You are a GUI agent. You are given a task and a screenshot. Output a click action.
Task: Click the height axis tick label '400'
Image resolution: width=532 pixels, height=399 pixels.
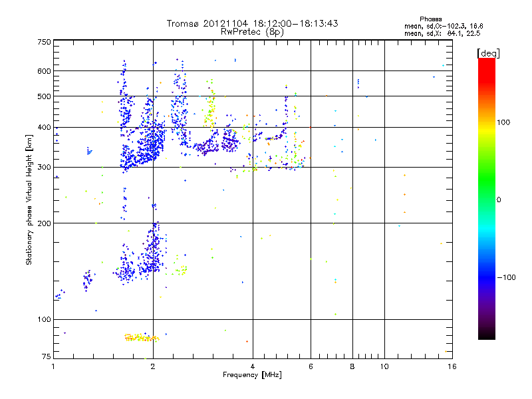point(44,127)
